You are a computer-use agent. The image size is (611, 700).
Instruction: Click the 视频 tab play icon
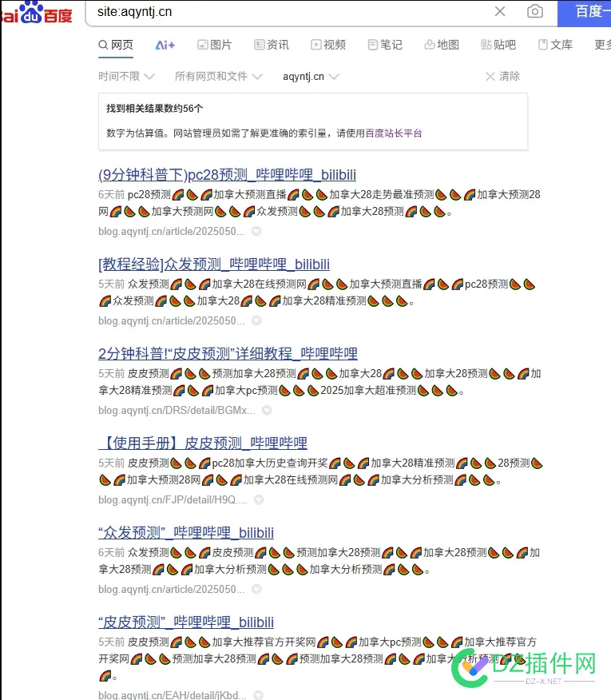tap(316, 45)
